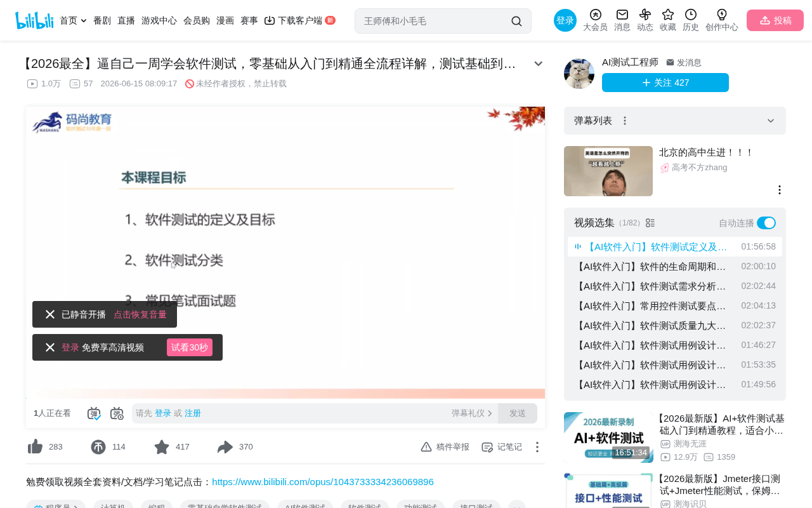The image size is (812, 508).
Task: Open 漫画 in navigation
Action: pos(225,20)
